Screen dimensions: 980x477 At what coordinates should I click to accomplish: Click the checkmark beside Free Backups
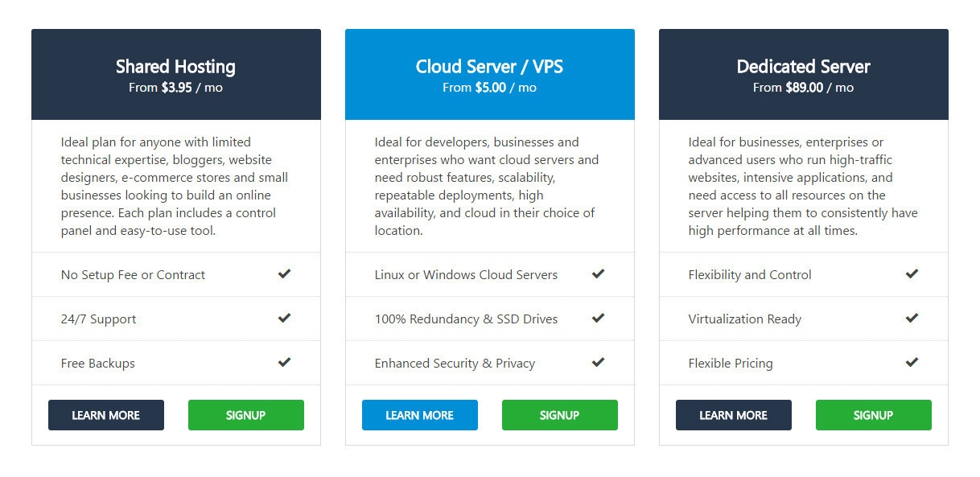point(284,362)
